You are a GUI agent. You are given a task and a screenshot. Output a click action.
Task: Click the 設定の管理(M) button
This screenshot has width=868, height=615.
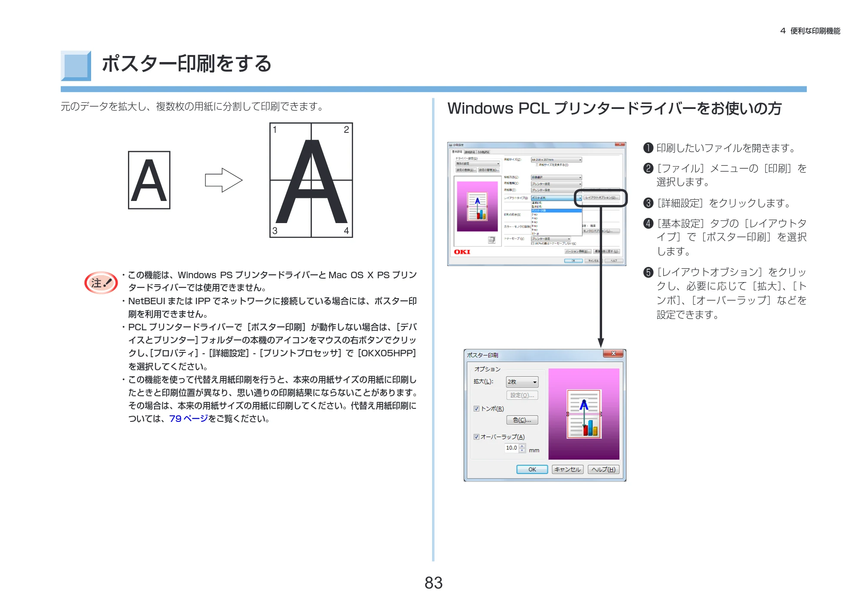coord(489,170)
